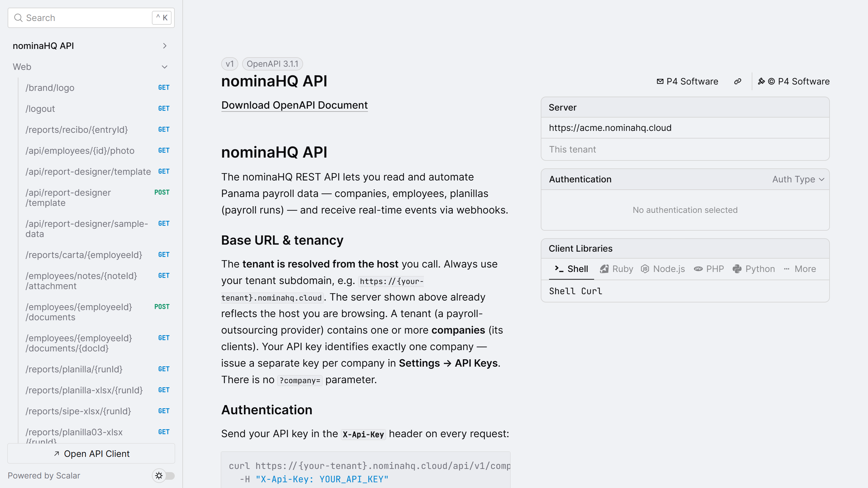
Task: Switch to the PHP client tab
Action: (709, 268)
